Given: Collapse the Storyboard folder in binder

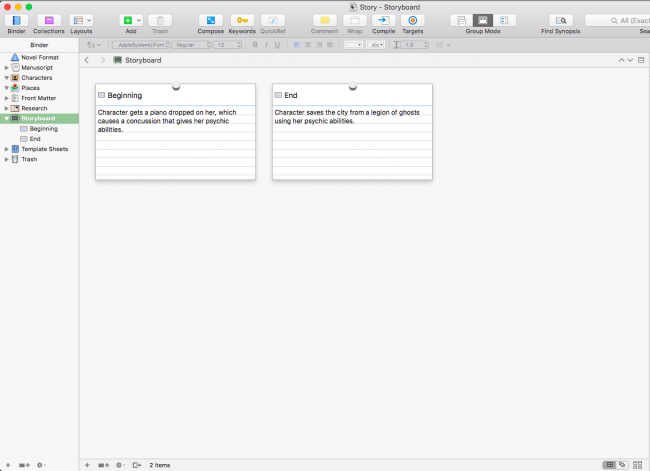Looking at the screenshot, I should click(6, 118).
